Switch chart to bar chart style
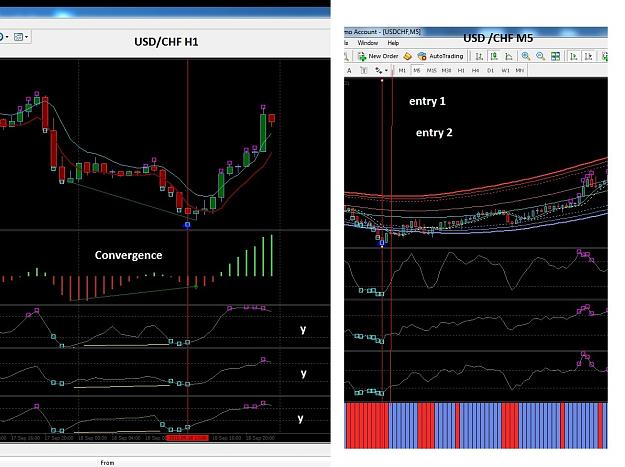The image size is (625, 467). coord(480,56)
